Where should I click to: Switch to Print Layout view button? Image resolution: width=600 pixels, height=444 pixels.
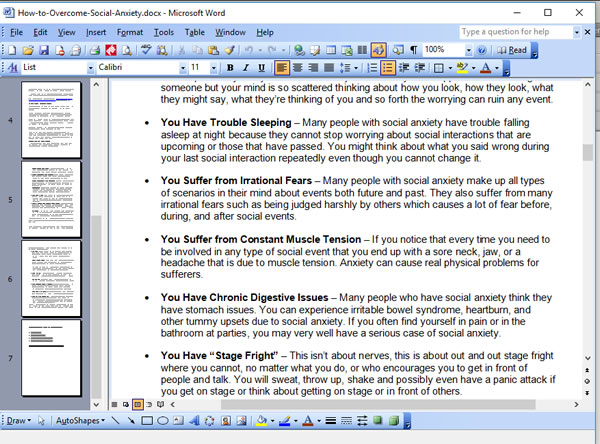click(137, 404)
